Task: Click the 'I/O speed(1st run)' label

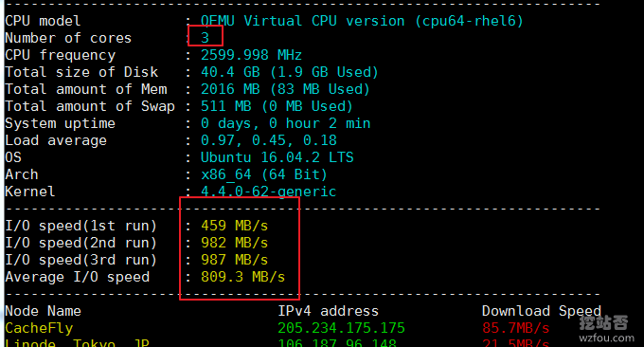Action: (80, 226)
